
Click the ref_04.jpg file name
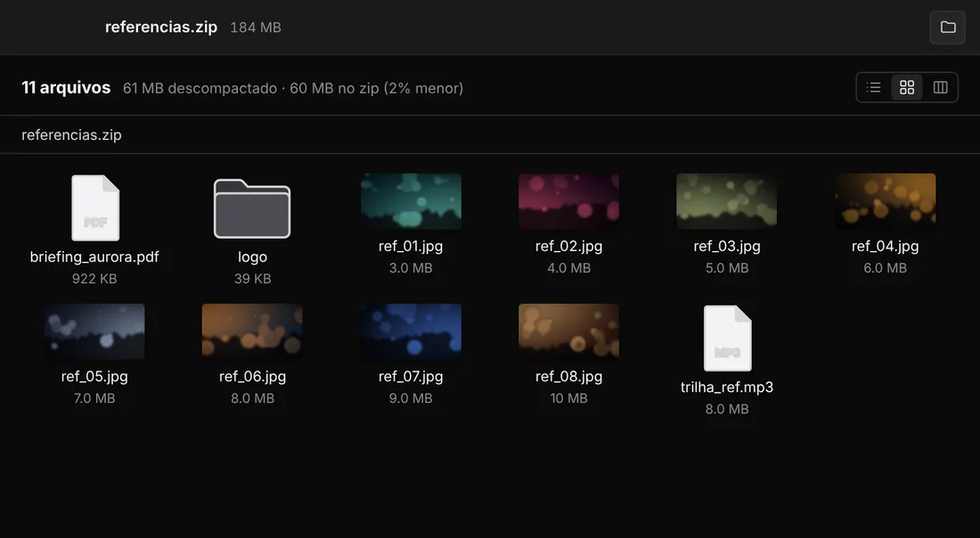(x=885, y=246)
